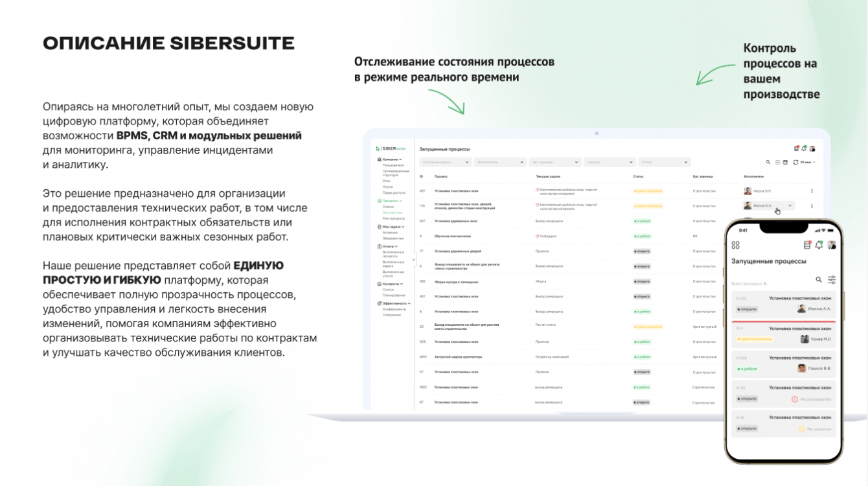Click the SIBER suite logo on the laptop

click(x=391, y=148)
